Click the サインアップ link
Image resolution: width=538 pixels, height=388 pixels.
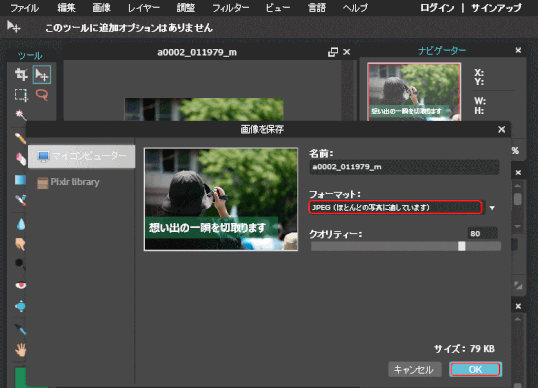pyautogui.click(x=496, y=8)
